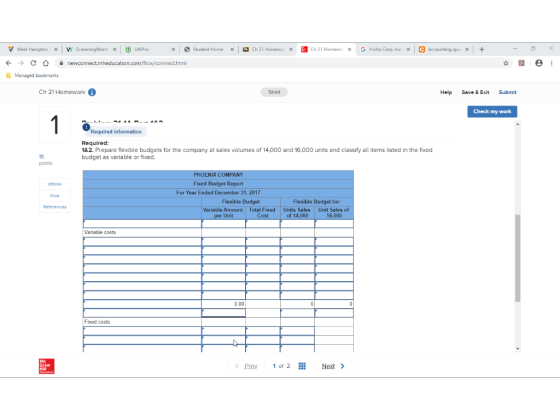
Task: Click the vertical scrollbar thumb
Action: click(518, 258)
